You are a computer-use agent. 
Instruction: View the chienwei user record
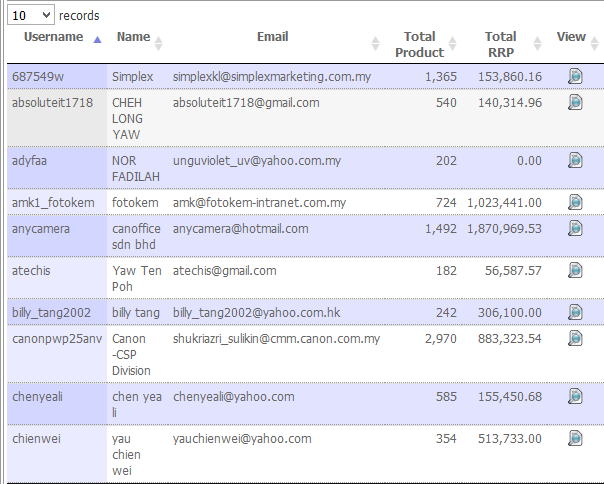click(x=575, y=438)
